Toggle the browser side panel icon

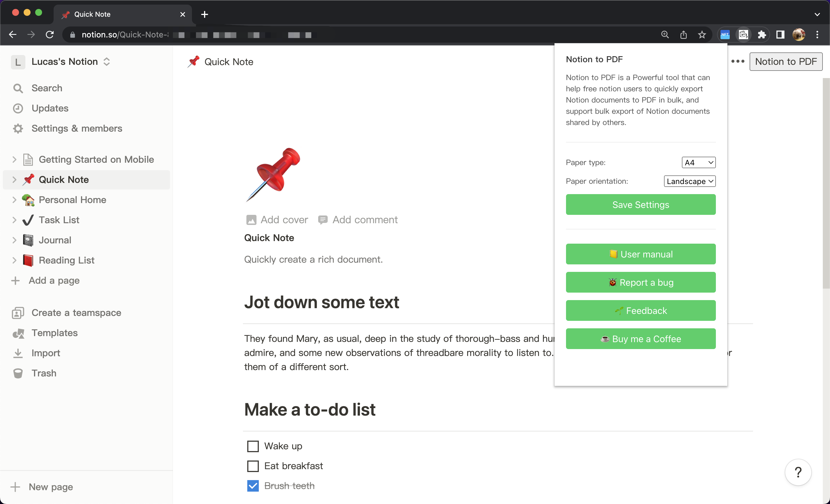[x=780, y=35]
